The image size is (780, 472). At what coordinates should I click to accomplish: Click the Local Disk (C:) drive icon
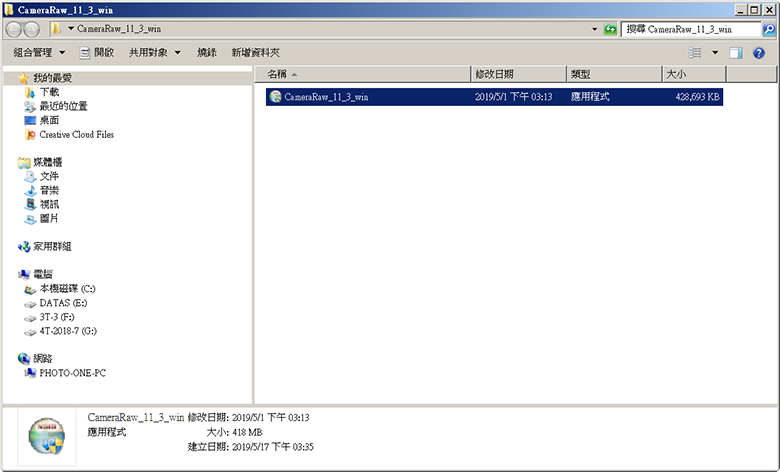pyautogui.click(x=30, y=289)
